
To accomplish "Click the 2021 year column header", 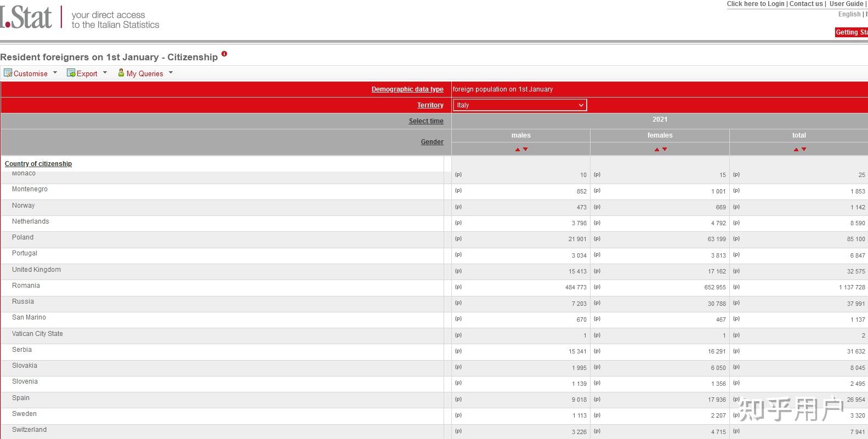I will 660,119.
